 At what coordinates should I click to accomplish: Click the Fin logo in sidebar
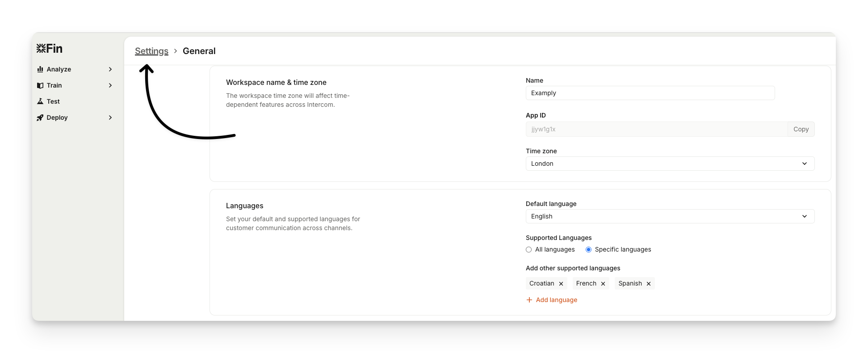click(x=50, y=48)
